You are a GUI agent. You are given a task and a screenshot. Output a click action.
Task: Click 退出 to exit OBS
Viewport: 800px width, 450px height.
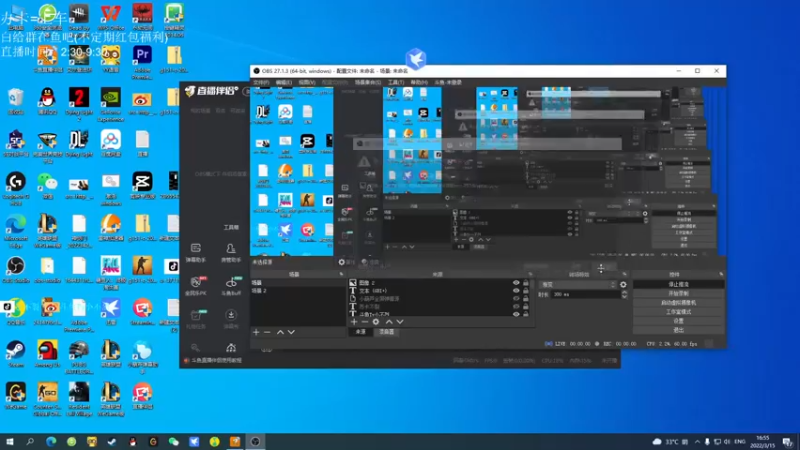point(678,330)
